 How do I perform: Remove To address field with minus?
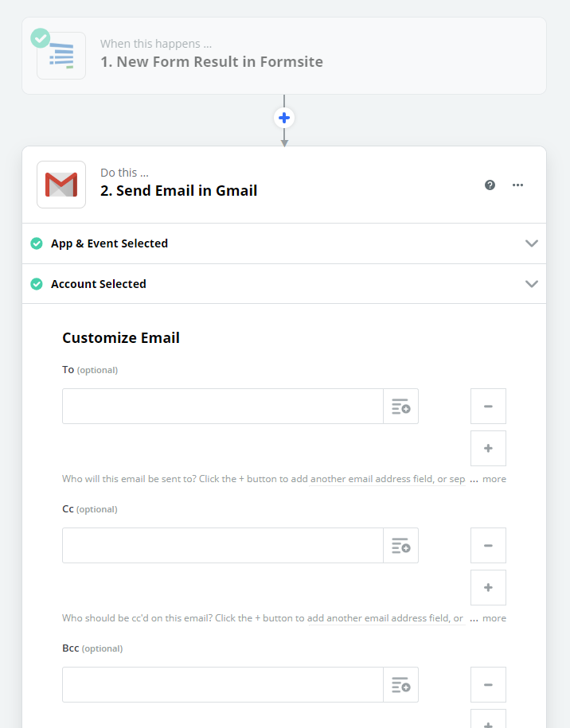pyautogui.click(x=488, y=407)
